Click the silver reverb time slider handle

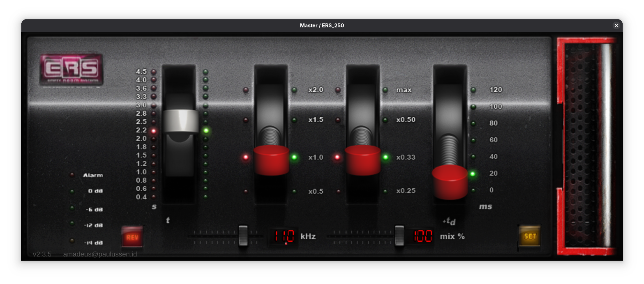tap(180, 121)
